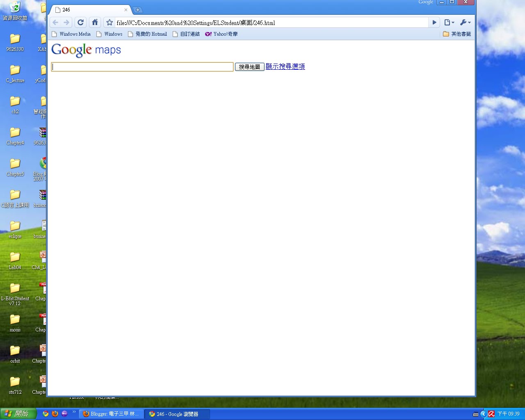This screenshot has height=420, width=525.
Task: Click the browser forward arrow
Action: pyautogui.click(x=66, y=23)
